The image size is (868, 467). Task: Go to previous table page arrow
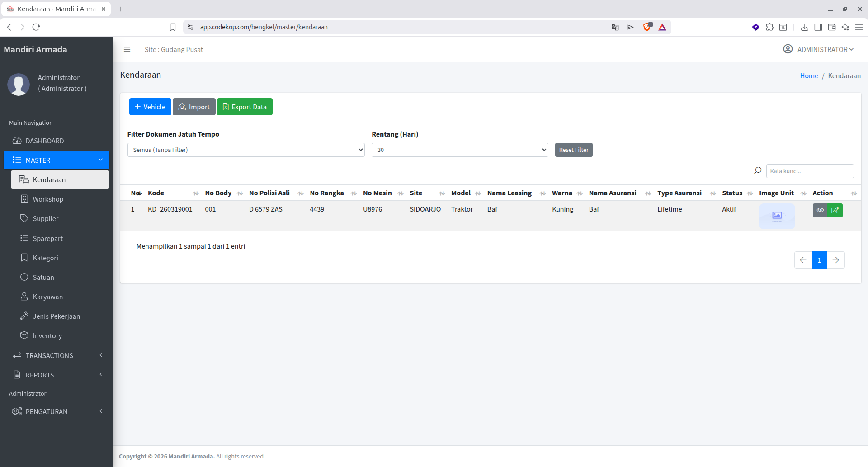[x=803, y=260]
